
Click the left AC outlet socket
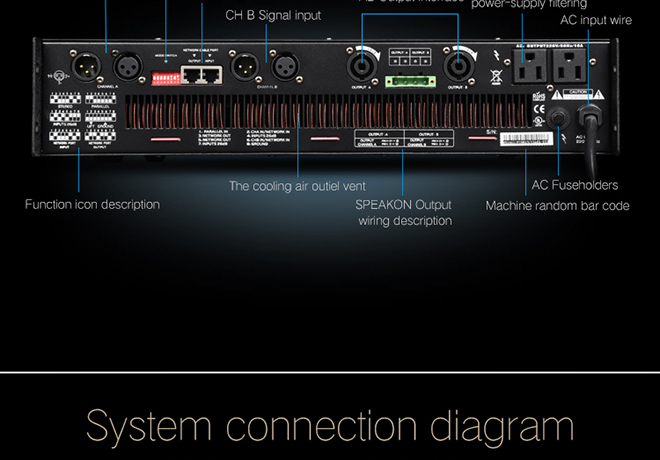coord(529,65)
